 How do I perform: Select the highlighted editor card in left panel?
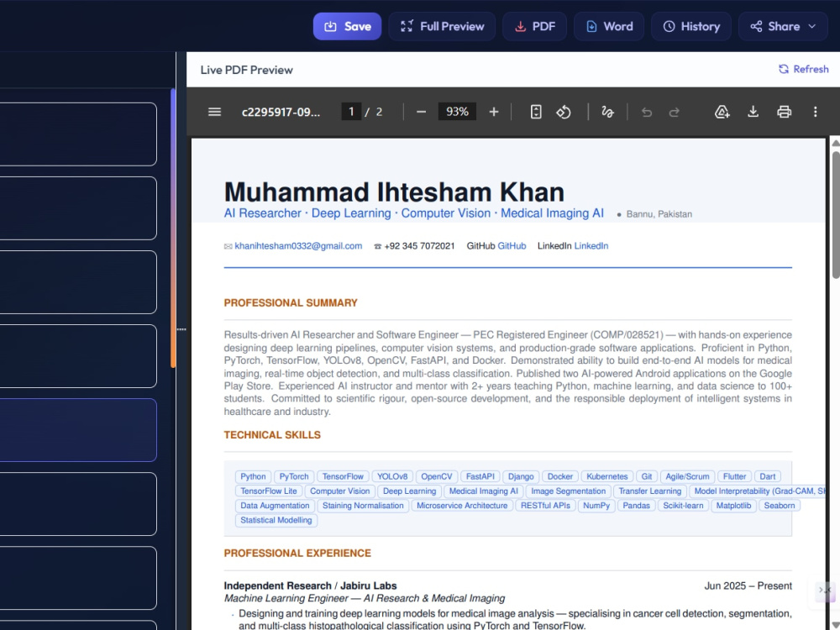(x=78, y=429)
